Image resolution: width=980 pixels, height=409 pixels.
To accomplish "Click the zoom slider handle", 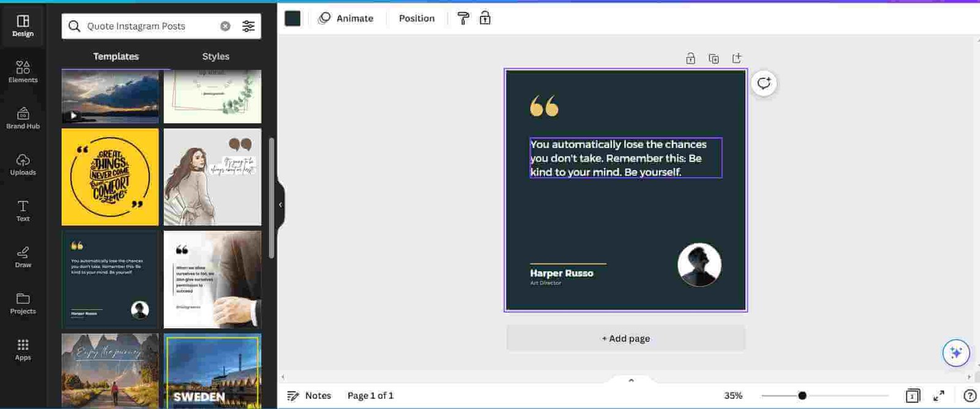I will coord(802,396).
